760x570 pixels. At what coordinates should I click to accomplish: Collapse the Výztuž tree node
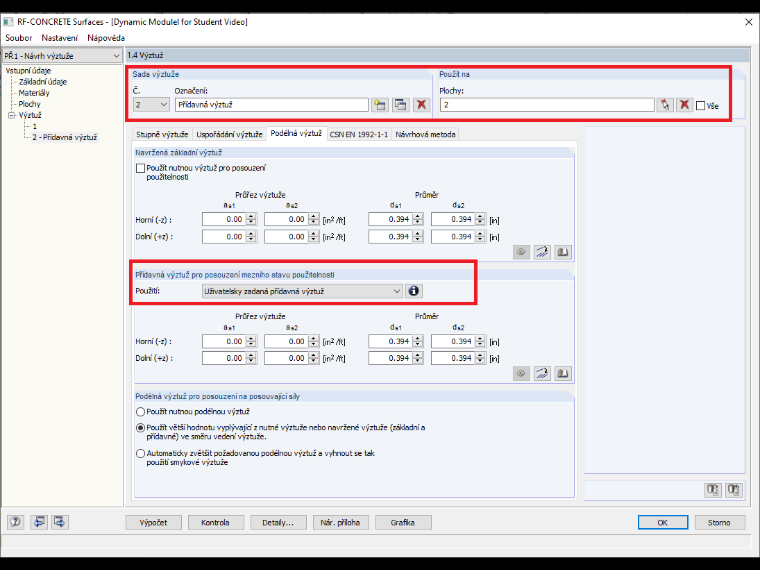(x=12, y=115)
